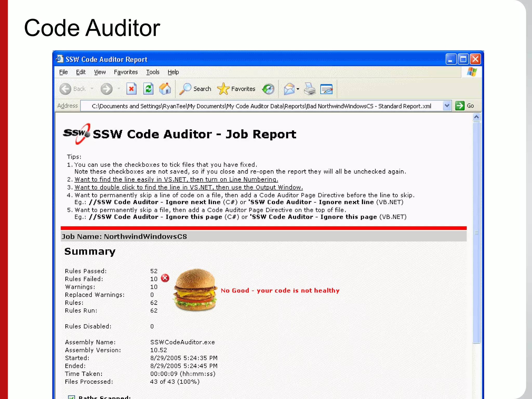Click the 'SSWCodeAuditor.exe' assembly name

coord(182,342)
